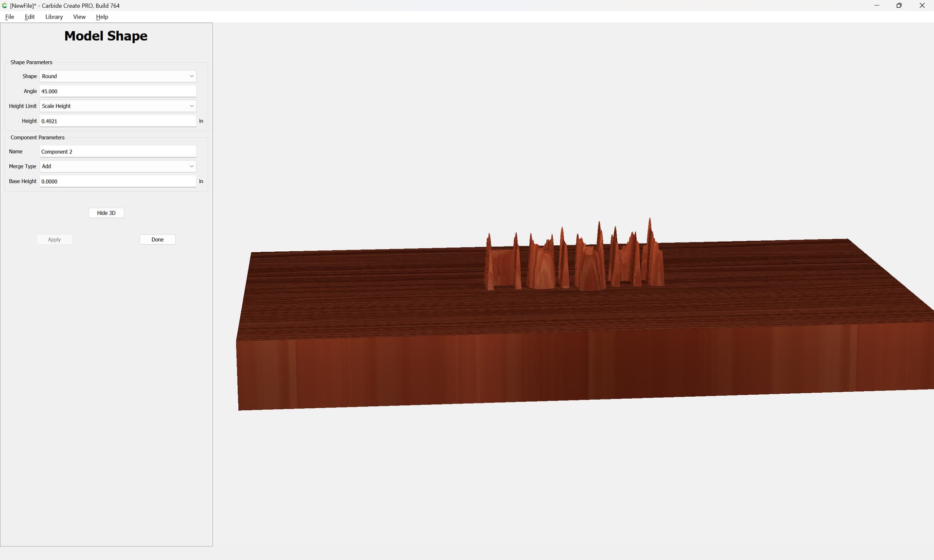Click the Hide 3D button
934x560 pixels.
click(106, 213)
